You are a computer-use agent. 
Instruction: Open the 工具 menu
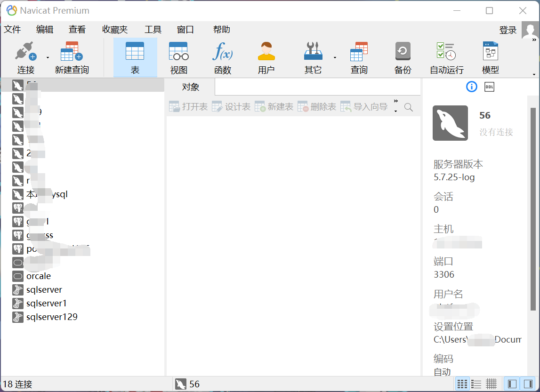(x=153, y=30)
